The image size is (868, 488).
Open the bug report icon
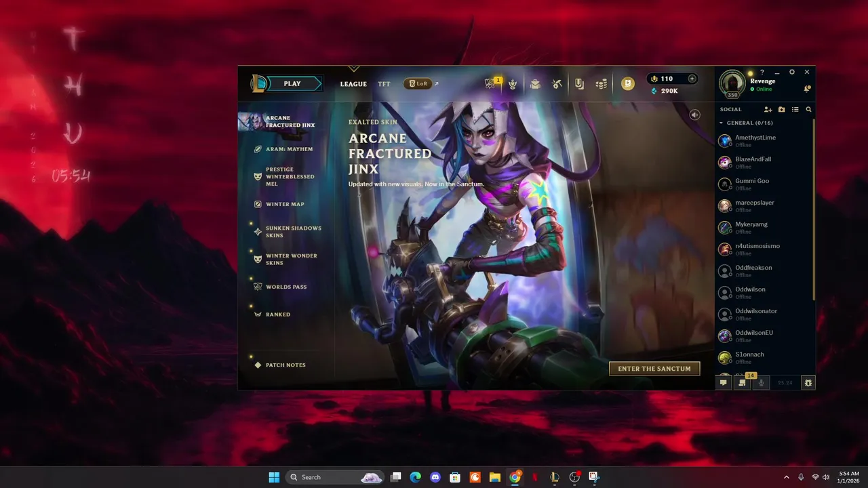[x=808, y=383]
